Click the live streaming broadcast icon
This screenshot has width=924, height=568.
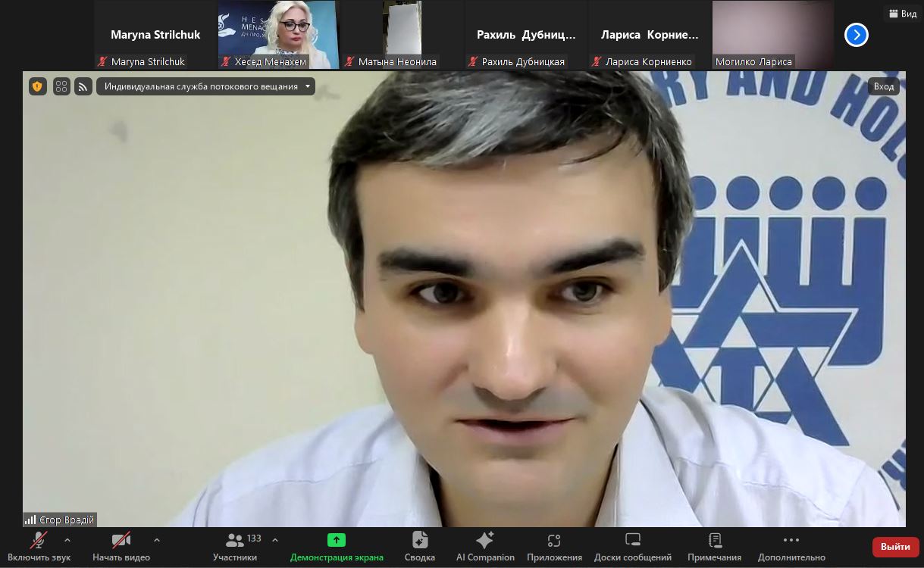83,86
